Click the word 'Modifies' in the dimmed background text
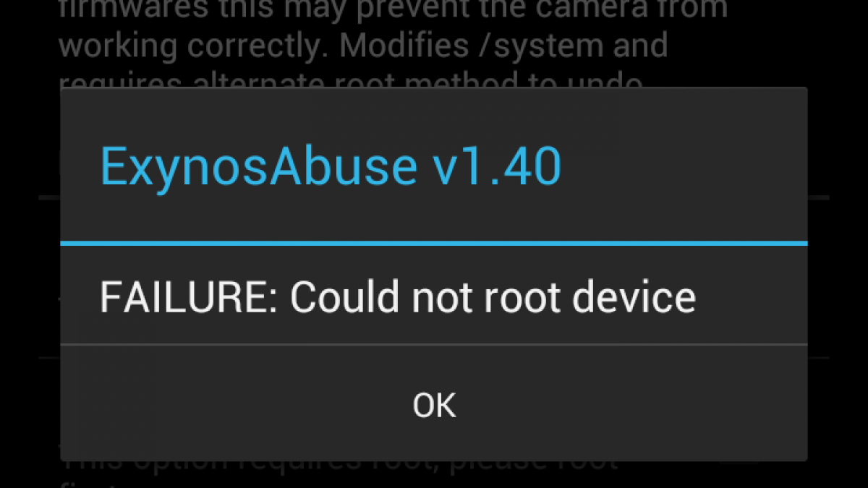The image size is (868, 488). [392, 46]
